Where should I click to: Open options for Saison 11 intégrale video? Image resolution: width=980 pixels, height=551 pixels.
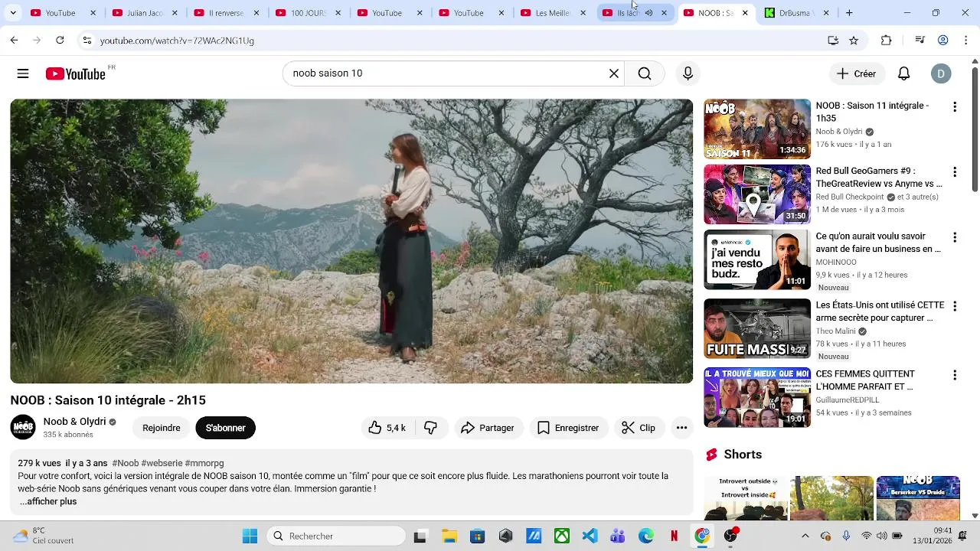[954, 107]
